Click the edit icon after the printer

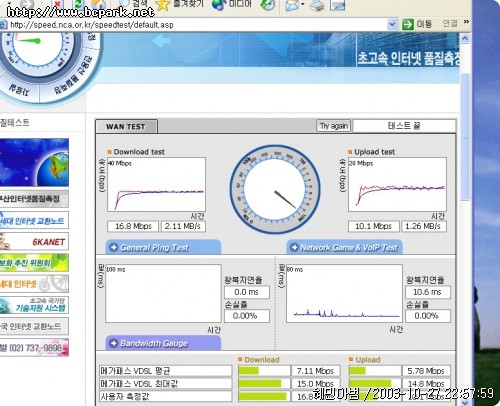point(337,5)
